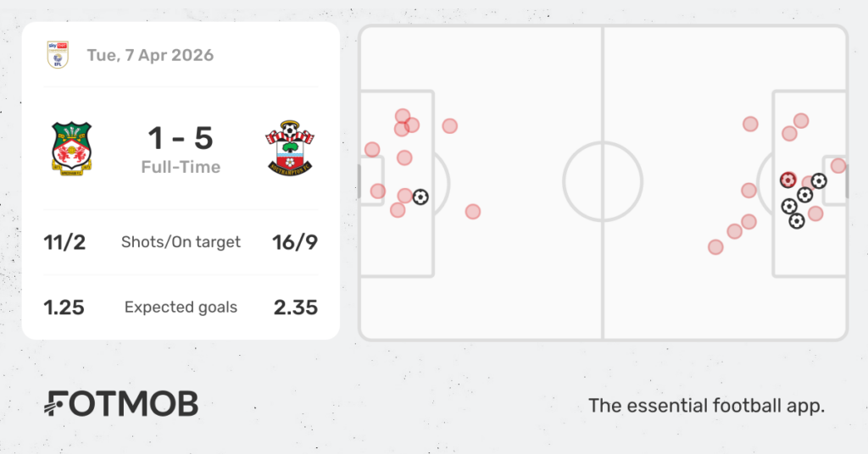The height and width of the screenshot is (454, 868).
Task: Open the Southampton club crest
Action: [290, 148]
